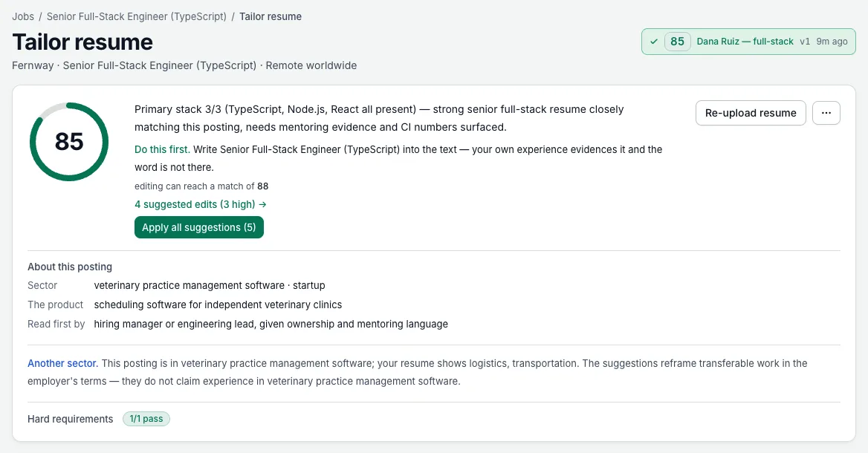Click the 9m ago timestamp
Screen dimensions: 868x453
point(832,42)
